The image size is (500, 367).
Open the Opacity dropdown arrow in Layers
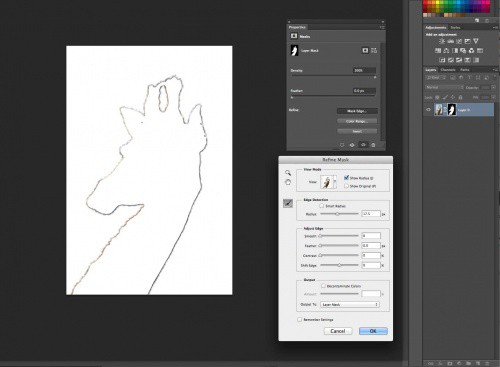click(493, 87)
